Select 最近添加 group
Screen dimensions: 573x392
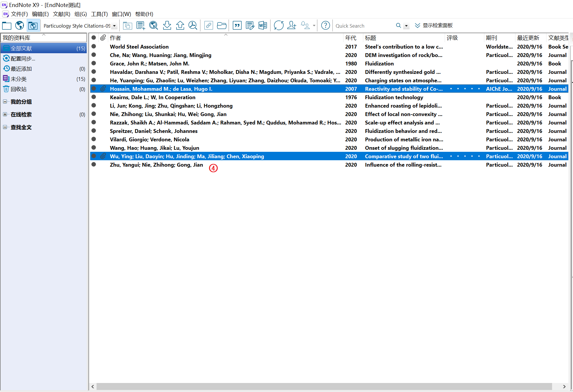point(44,69)
